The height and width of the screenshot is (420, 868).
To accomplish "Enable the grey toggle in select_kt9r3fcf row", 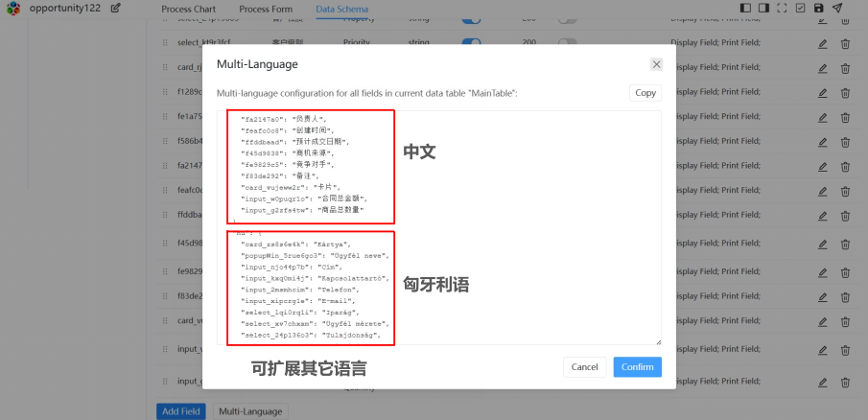I will coord(567,43).
